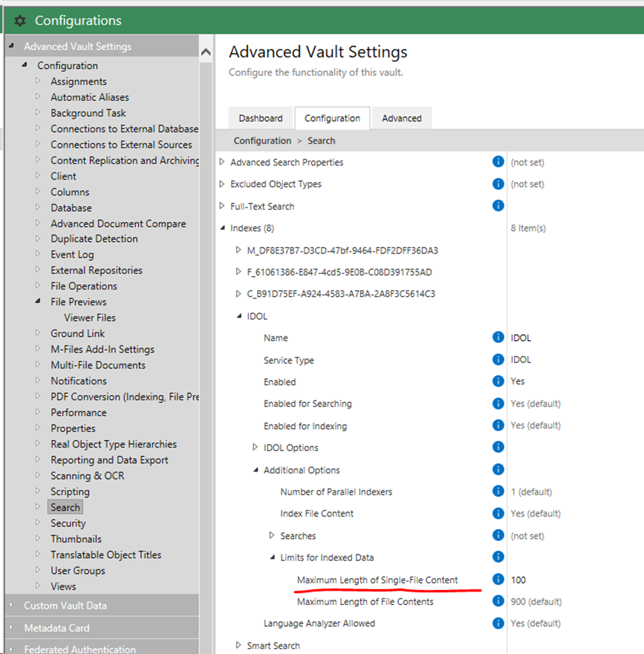Select Automatic Aliases in the tree
The image size is (644, 654).
(x=90, y=97)
